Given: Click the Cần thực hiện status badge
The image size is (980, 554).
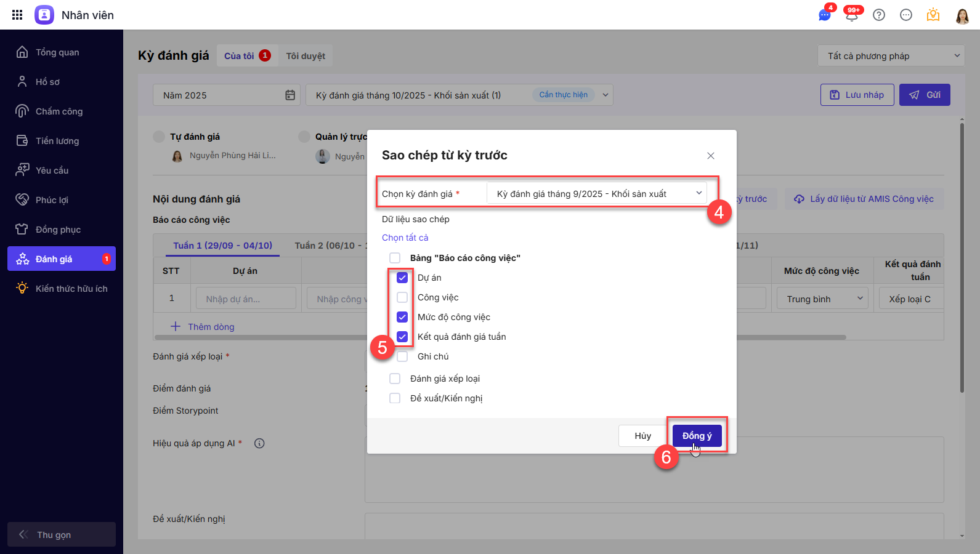Looking at the screenshot, I should pyautogui.click(x=564, y=95).
